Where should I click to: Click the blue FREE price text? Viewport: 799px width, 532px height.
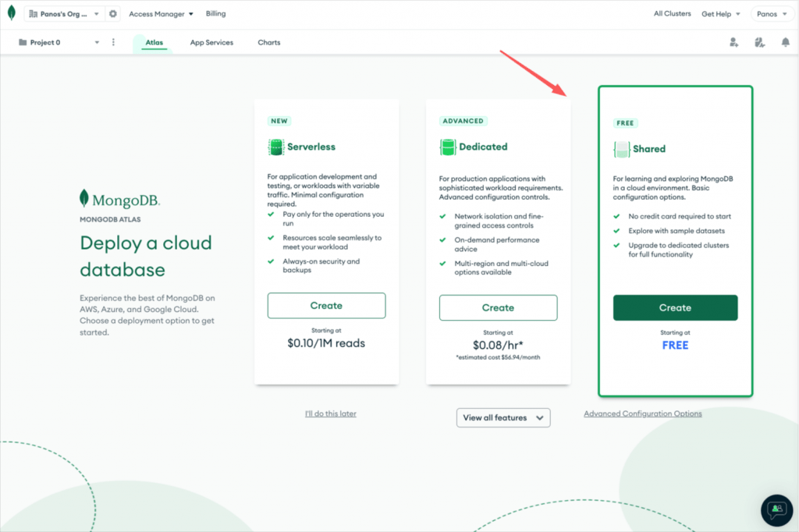pyautogui.click(x=675, y=345)
